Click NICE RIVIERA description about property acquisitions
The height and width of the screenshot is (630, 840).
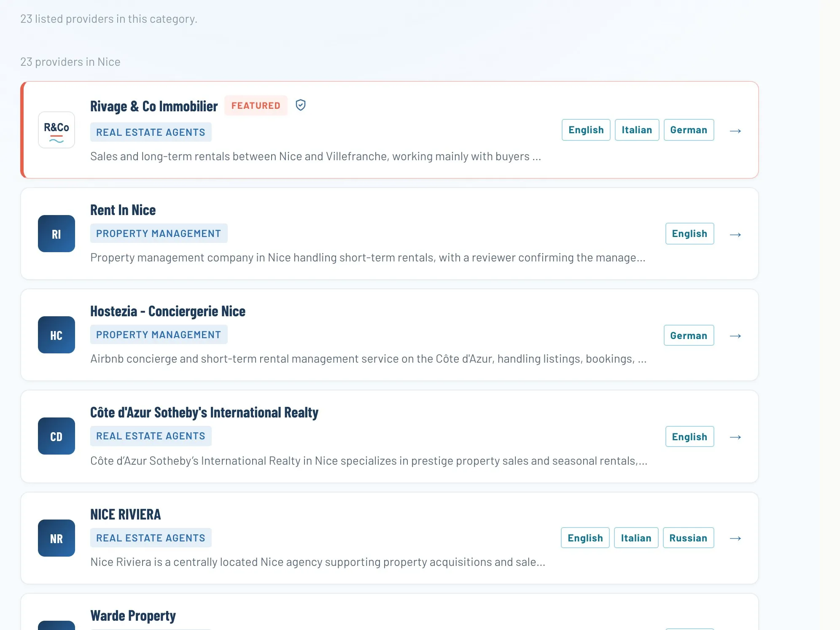click(318, 562)
